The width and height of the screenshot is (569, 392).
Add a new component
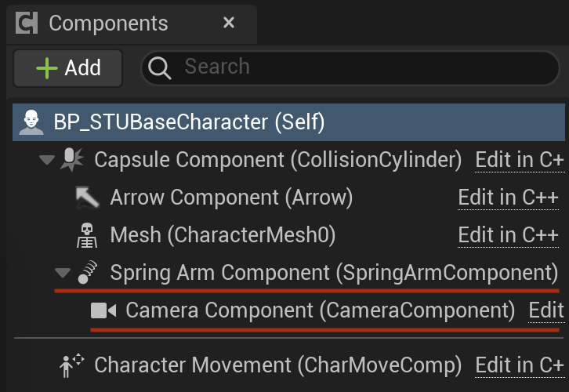pos(68,68)
